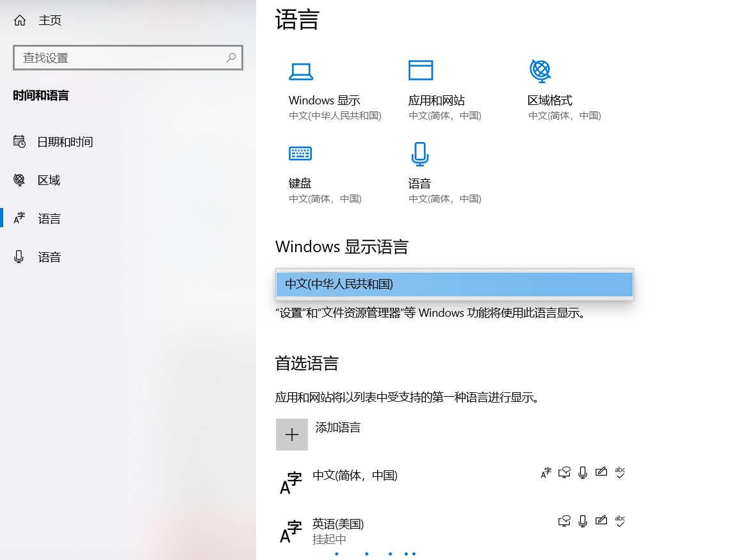The height and width of the screenshot is (560, 753).
Task: Click speech recognition icon for 英语(美国)
Action: 583,521
